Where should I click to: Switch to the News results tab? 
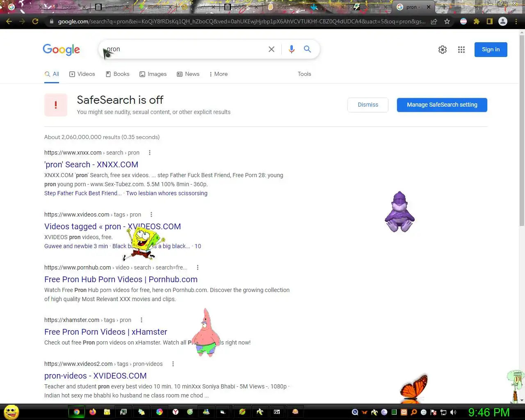188,74
